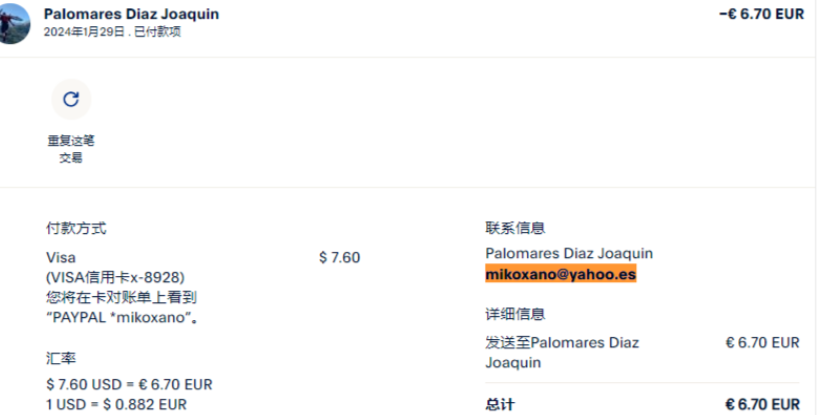Screen dimensions: 840x415
Task: Open the mikoxano@yahoo.es email link
Action: [x=560, y=274]
